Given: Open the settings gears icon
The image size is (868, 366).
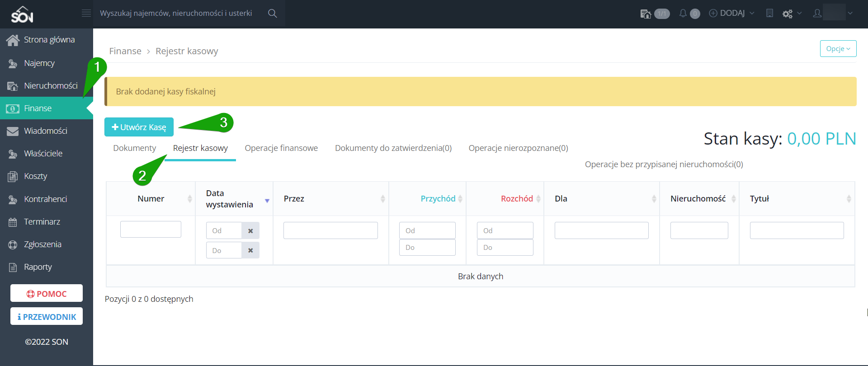Looking at the screenshot, I should 788,14.
